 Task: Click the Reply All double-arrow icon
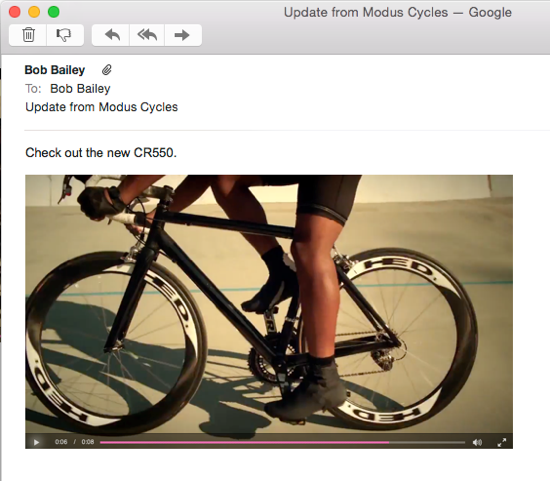pyautogui.click(x=147, y=35)
